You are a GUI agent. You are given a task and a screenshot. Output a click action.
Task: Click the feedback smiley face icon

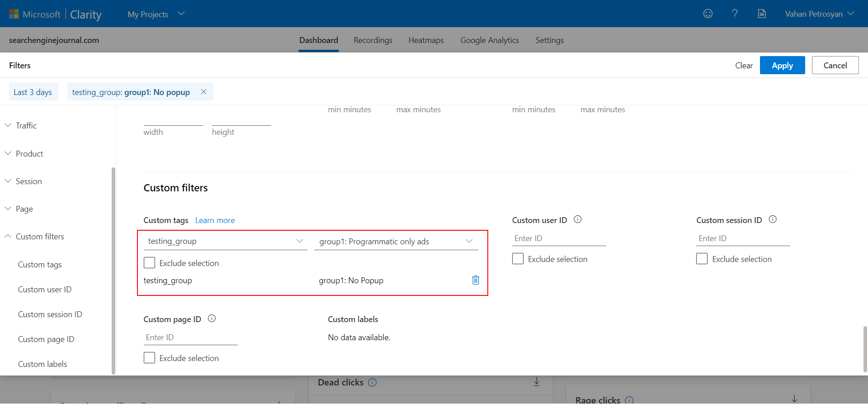708,14
